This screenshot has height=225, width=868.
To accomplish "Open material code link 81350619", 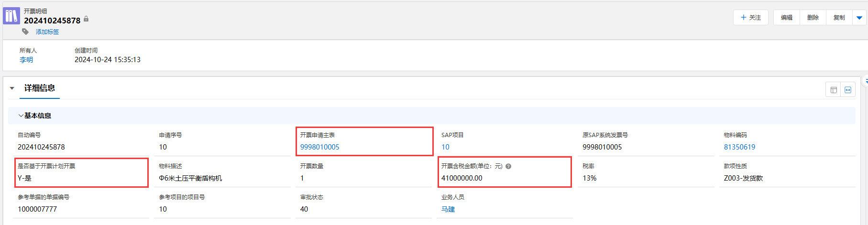I will [x=739, y=147].
